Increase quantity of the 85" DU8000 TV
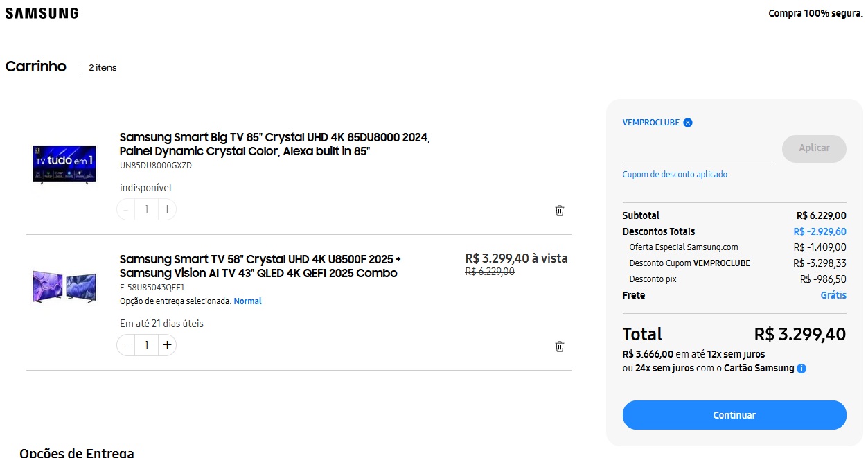Viewport: 868px width, 458px height. click(166, 209)
